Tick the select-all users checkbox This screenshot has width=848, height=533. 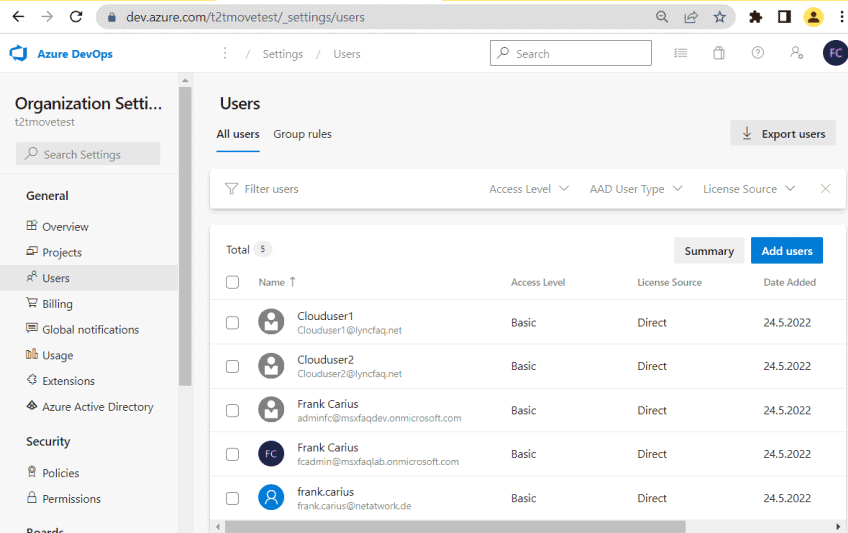pos(233,282)
